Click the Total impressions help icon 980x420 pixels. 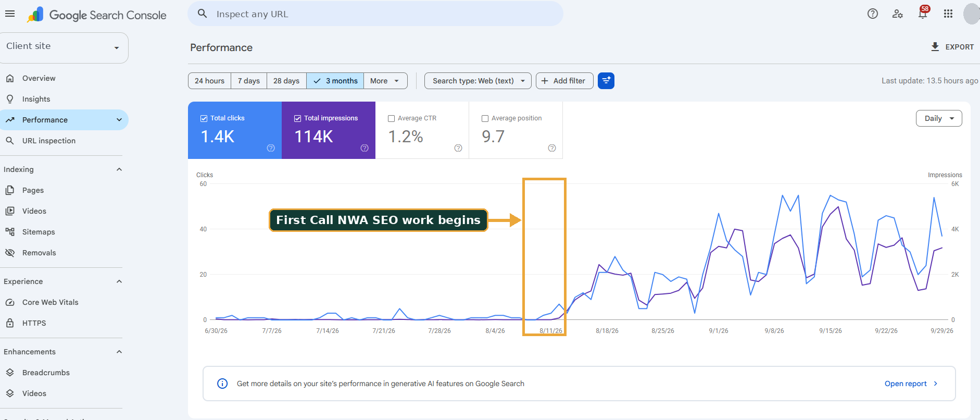[x=365, y=148]
